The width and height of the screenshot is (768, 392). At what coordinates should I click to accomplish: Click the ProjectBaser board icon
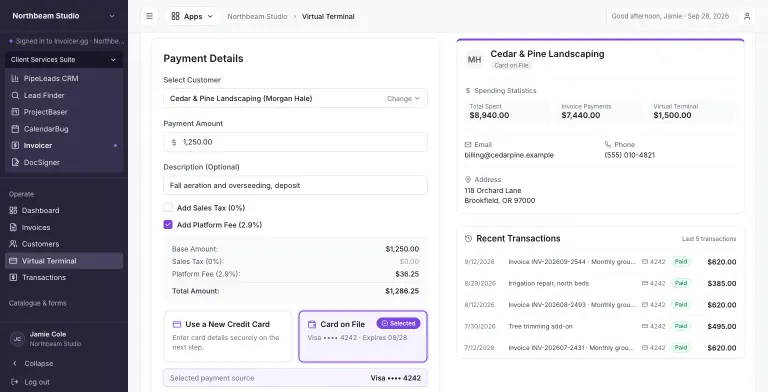tap(15, 112)
